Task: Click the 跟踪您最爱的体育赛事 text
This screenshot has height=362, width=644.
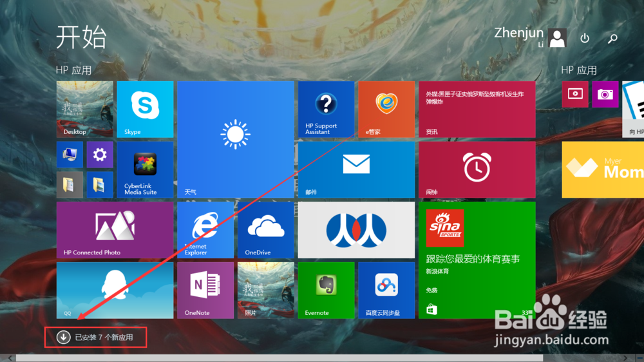Action: coord(473,259)
